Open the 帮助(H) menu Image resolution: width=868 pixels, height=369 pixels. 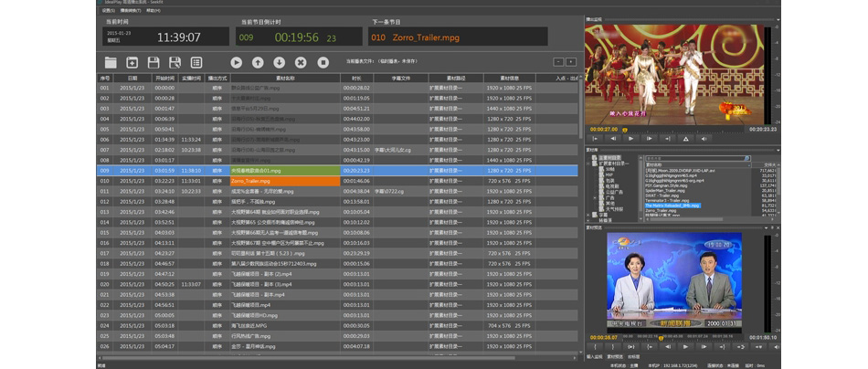153,11
